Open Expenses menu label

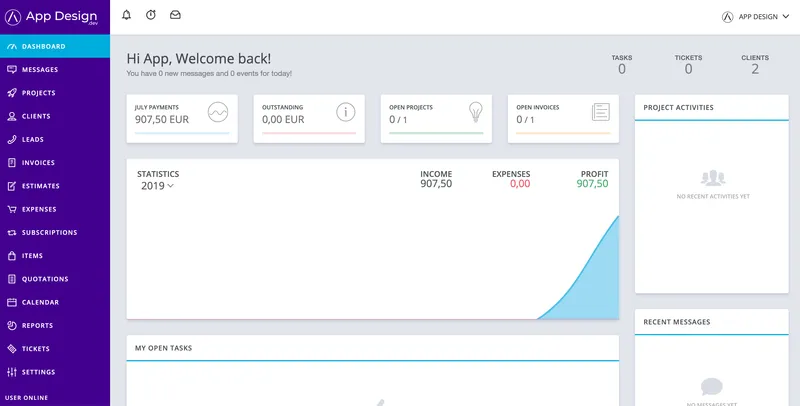39,209
